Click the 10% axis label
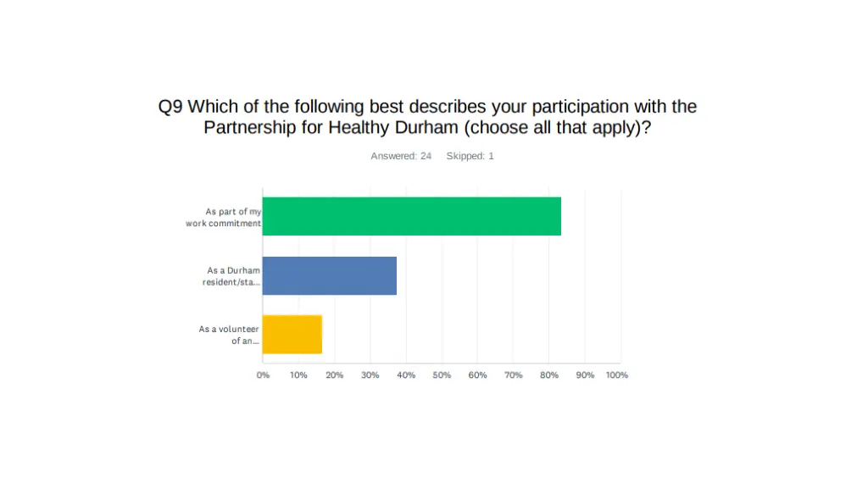This screenshot has width=868, height=488. 298,375
